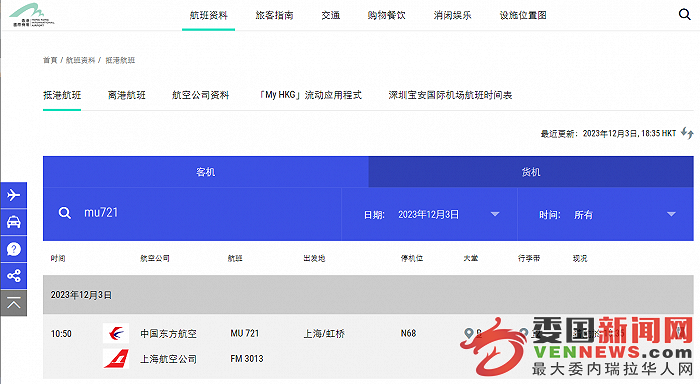
Task: Click the 航班 column header
Action: click(235, 258)
